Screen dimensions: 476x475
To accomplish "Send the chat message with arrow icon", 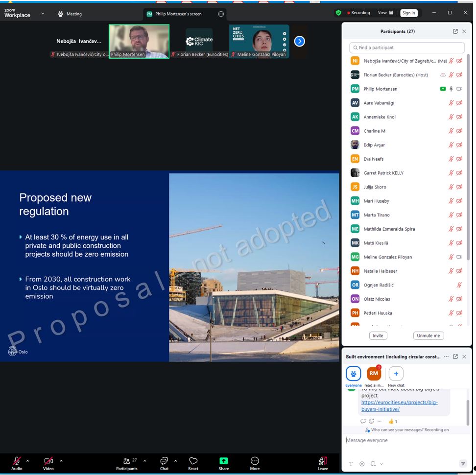I will click(463, 464).
